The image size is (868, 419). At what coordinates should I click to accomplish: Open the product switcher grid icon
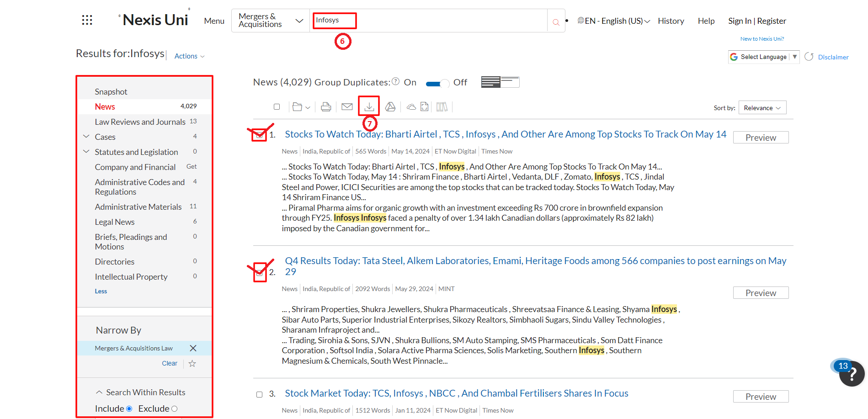point(87,20)
